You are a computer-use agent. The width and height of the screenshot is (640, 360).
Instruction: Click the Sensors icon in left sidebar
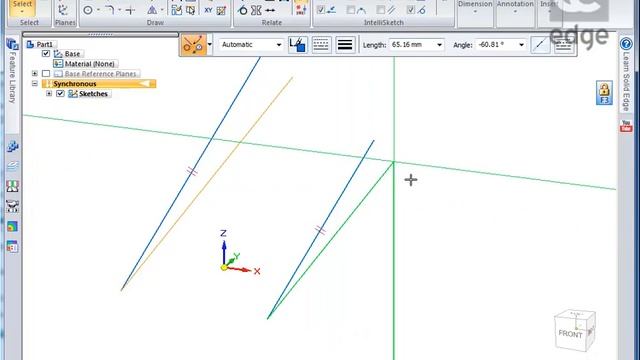13,206
